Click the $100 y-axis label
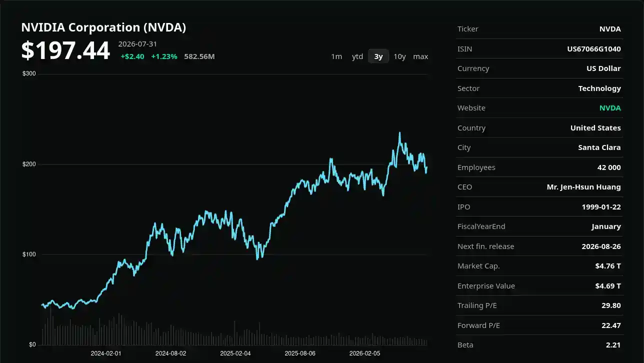 click(x=29, y=254)
